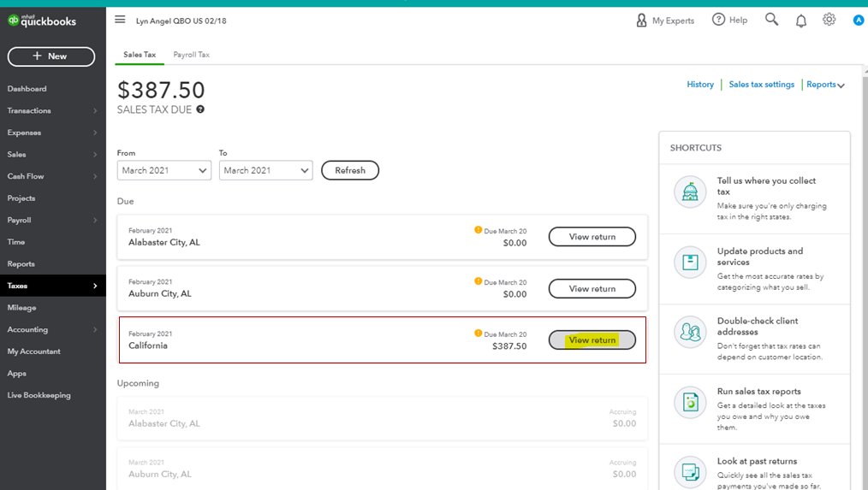This screenshot has width=868, height=490.
Task: Open Time in the sidebar
Action: click(x=16, y=242)
